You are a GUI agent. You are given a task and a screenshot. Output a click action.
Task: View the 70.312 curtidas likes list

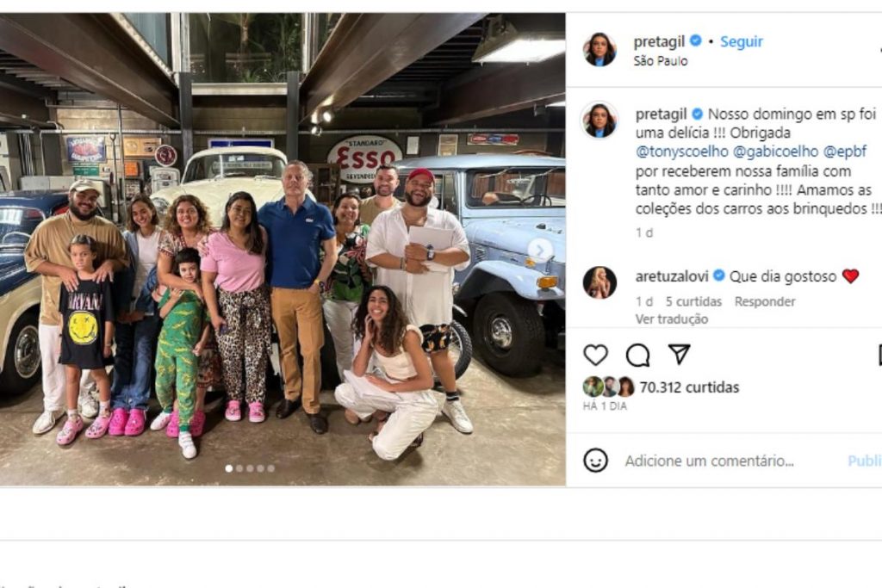pos(689,387)
